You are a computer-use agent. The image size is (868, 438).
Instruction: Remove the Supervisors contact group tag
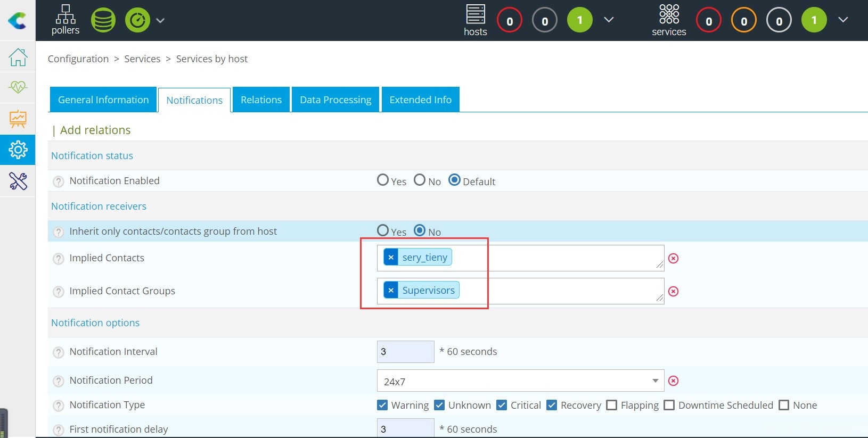391,290
